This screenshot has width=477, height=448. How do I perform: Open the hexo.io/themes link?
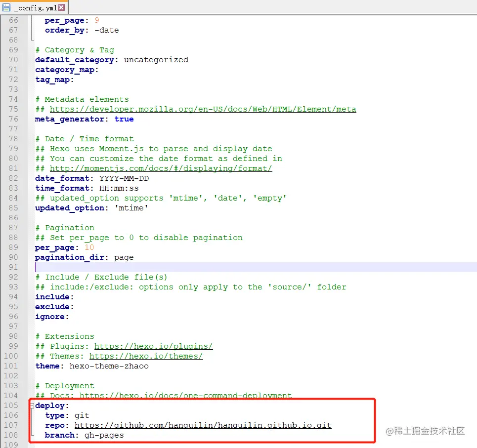[146, 356]
